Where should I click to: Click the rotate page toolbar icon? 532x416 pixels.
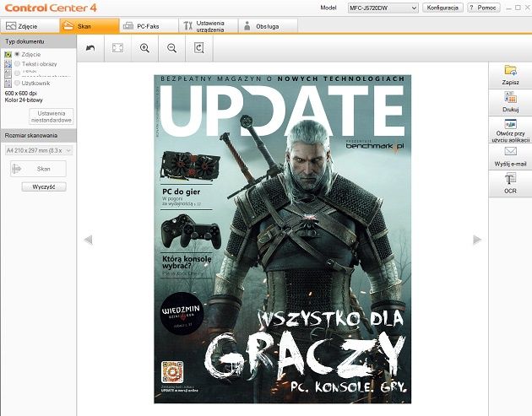199,48
